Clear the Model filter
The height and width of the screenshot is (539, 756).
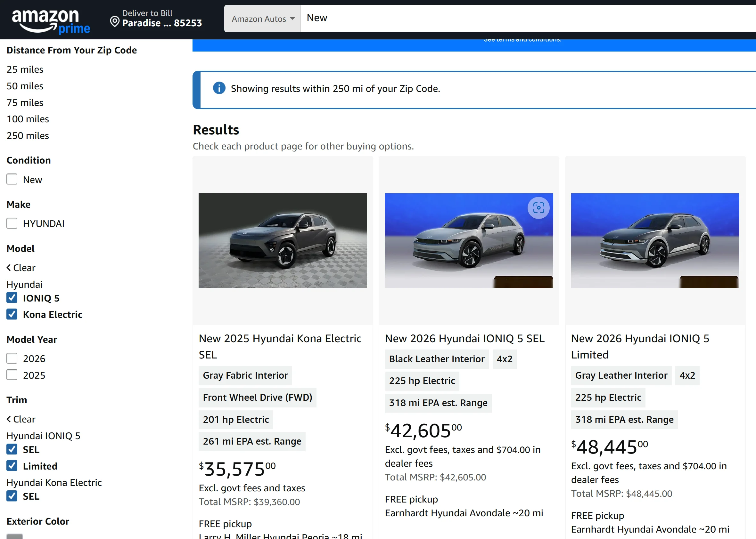tap(21, 268)
